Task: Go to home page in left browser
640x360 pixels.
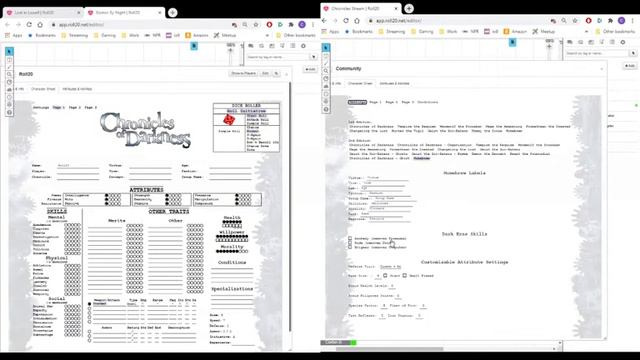Action: click(40, 24)
